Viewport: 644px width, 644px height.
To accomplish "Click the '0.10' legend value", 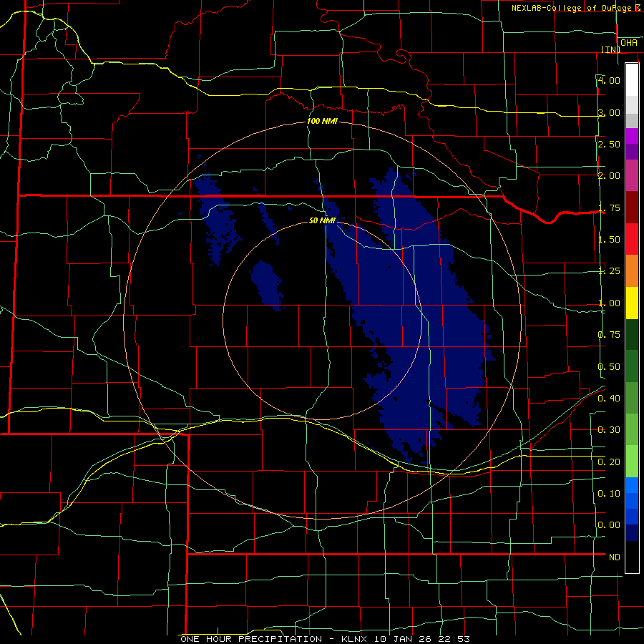I will click(609, 493).
